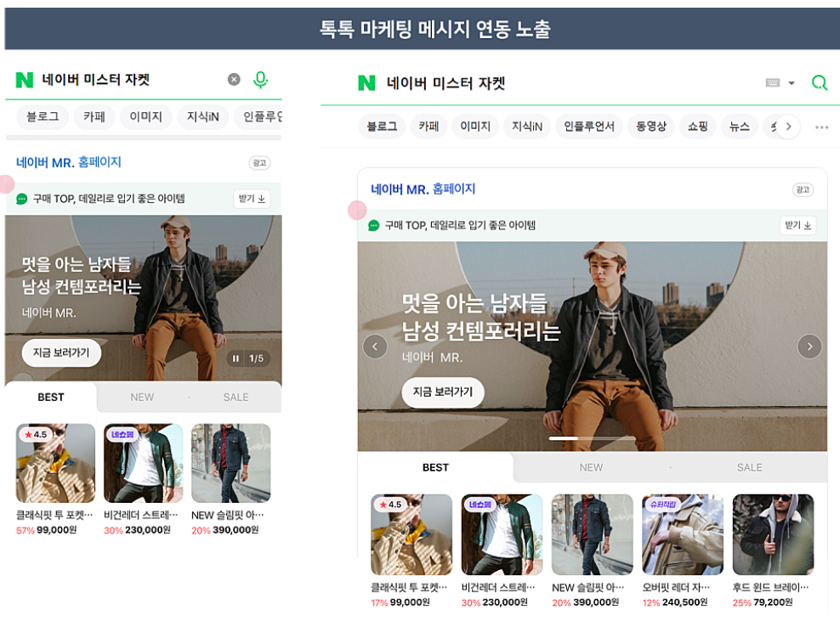Select 블로그 tab in mobile view
The width and height of the screenshot is (840, 621).
coord(43,116)
